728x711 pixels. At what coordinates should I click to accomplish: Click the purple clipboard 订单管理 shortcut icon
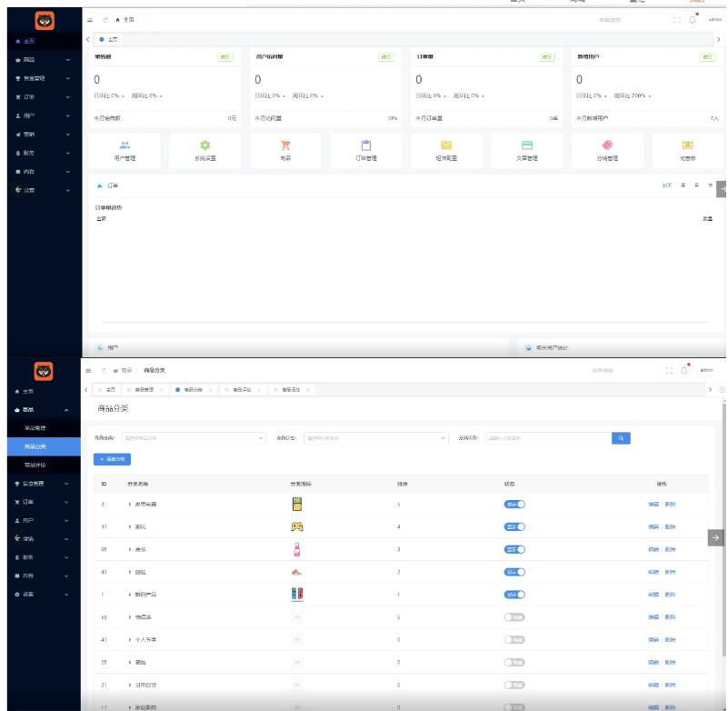click(x=365, y=145)
